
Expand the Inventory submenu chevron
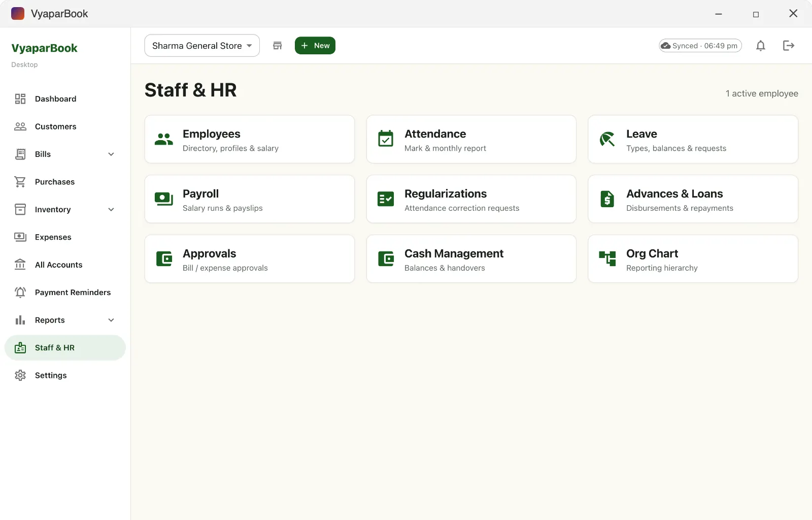(111, 210)
